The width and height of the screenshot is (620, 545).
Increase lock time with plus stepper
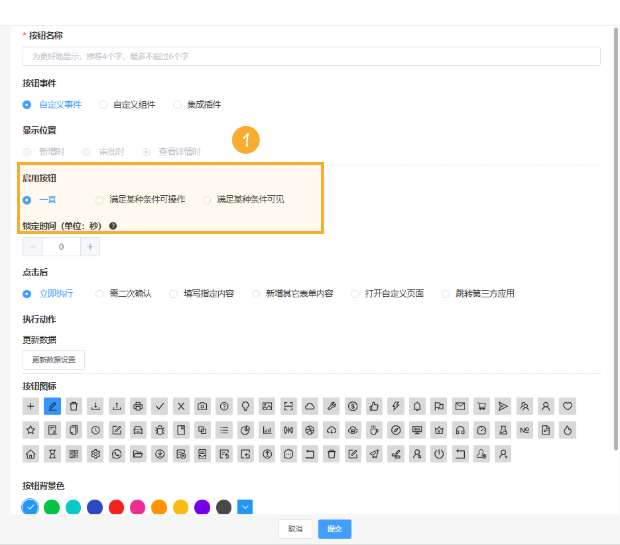[x=90, y=247]
